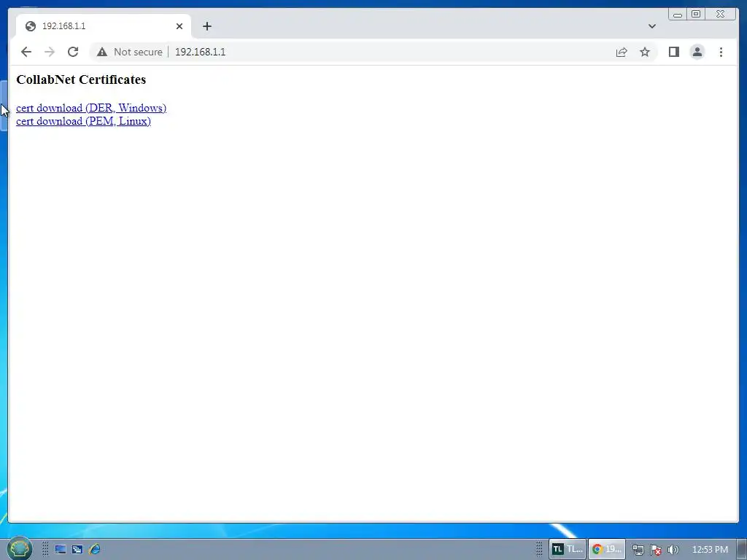
Task: Open a new tab with plus button
Action: 206,26
